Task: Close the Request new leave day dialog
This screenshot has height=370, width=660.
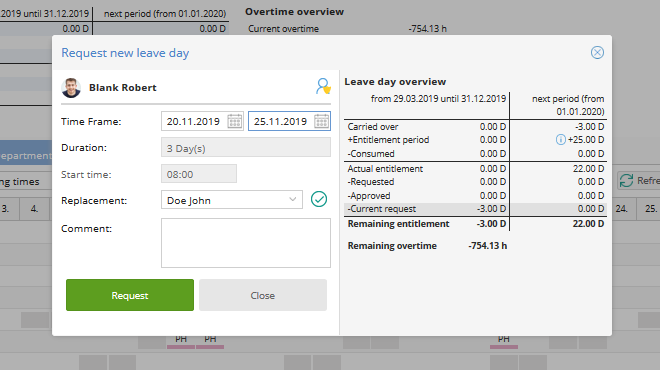Action: (597, 53)
